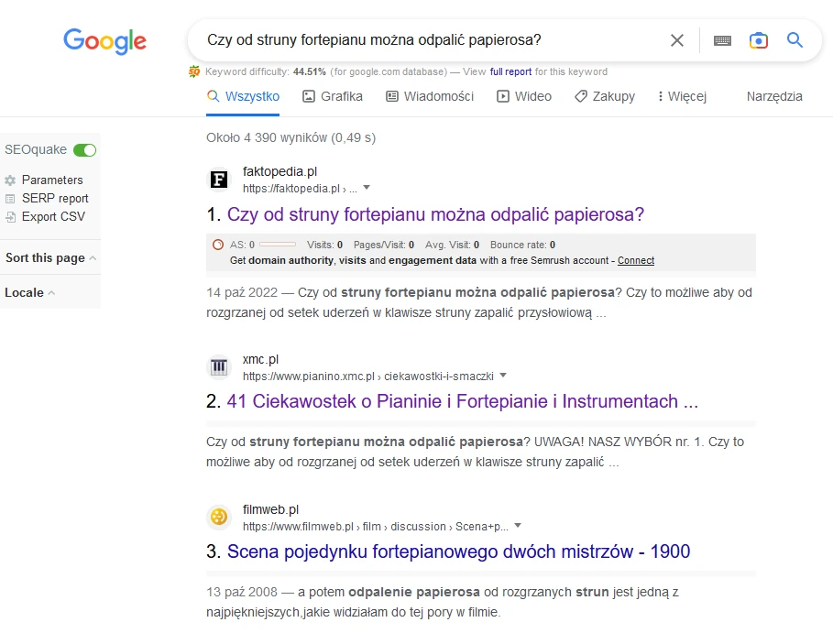Open the pianino.xmc.pl result dropdown arrow
This screenshot has height=644, width=833.
503,376
